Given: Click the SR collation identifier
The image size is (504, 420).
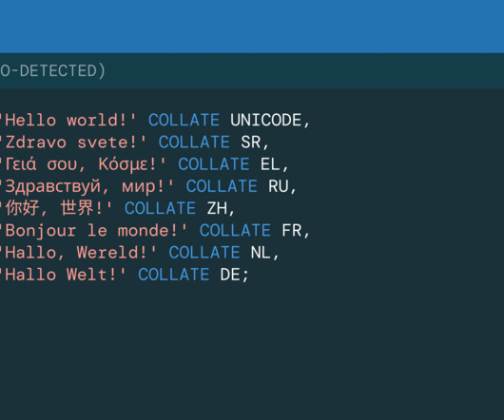Looking at the screenshot, I should click(x=251, y=143).
